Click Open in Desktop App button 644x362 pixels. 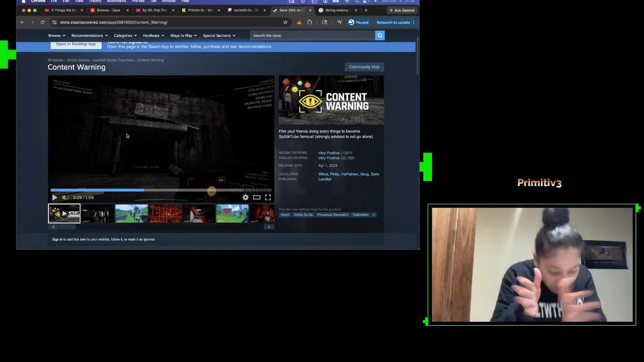76,44
